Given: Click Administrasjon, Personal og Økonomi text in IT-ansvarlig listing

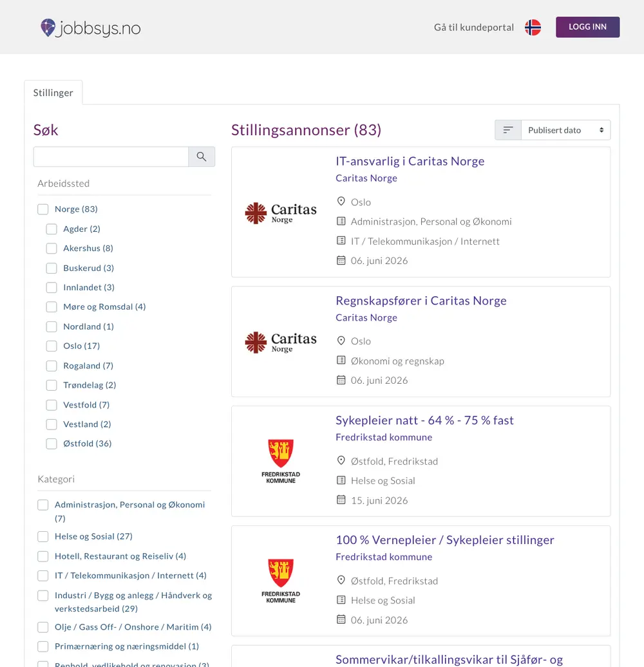Looking at the screenshot, I should (x=431, y=221).
